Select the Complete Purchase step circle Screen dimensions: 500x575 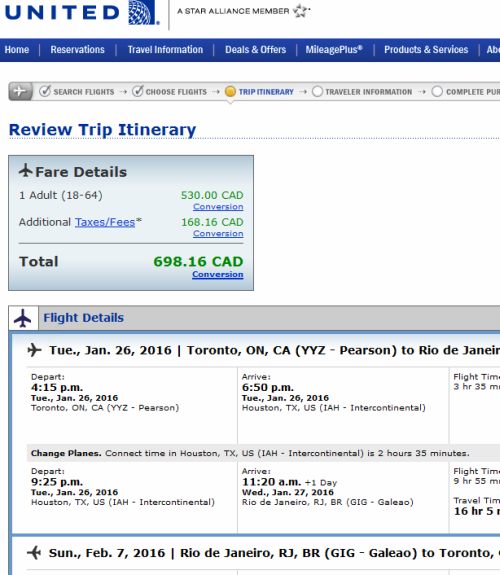(437, 91)
